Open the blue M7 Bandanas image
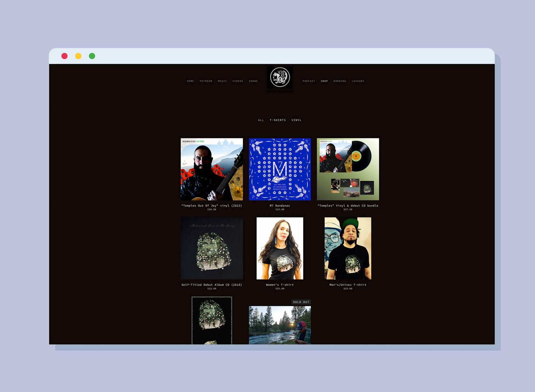 point(280,169)
